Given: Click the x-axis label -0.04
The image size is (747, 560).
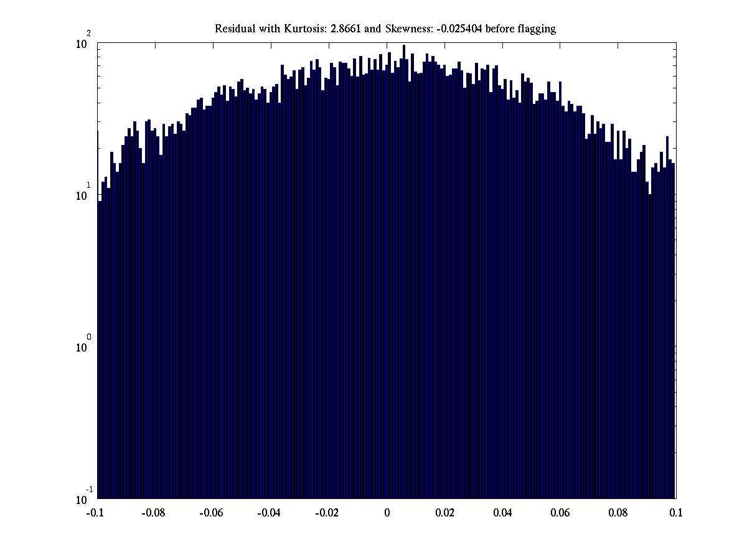Looking at the screenshot, I should (268, 513).
